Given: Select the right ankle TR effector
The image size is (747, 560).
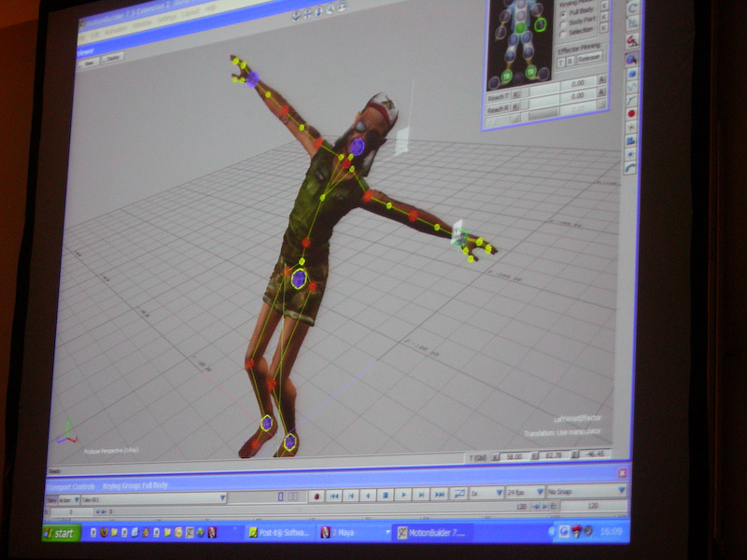Looking at the screenshot, I should (x=506, y=76).
